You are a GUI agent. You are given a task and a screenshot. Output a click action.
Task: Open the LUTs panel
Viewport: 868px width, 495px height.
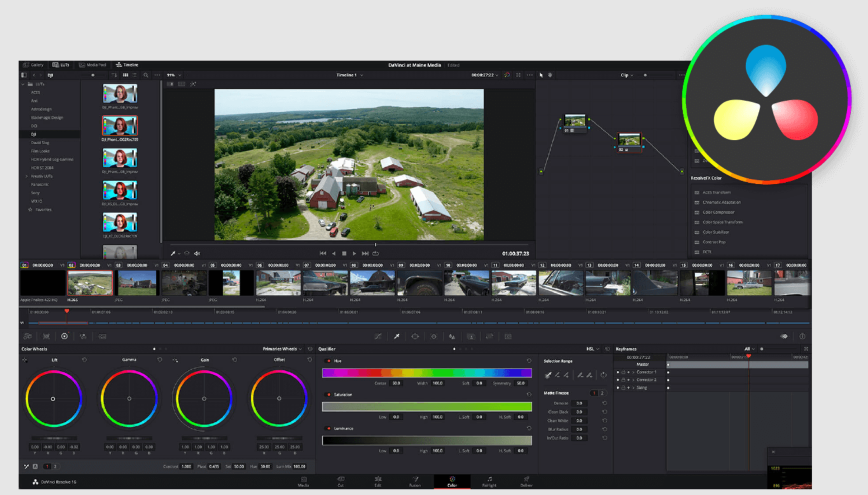click(x=61, y=65)
